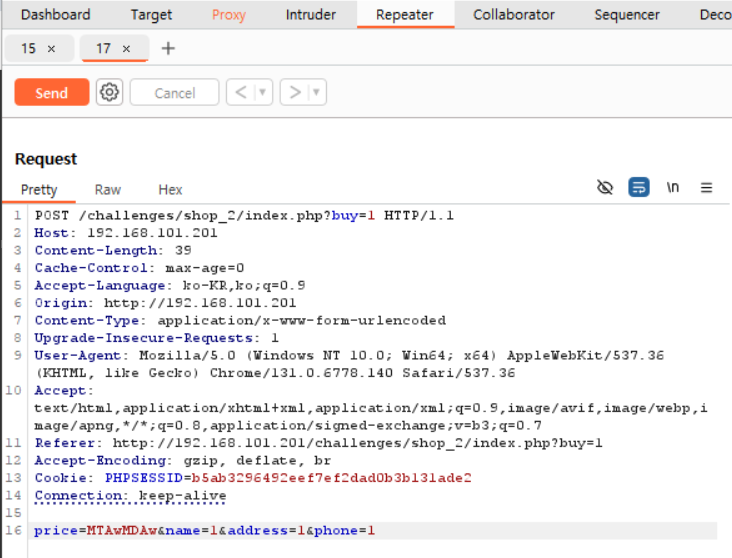Click the Cache-Control header line
This screenshot has height=558, width=732.
pyautogui.click(x=139, y=268)
